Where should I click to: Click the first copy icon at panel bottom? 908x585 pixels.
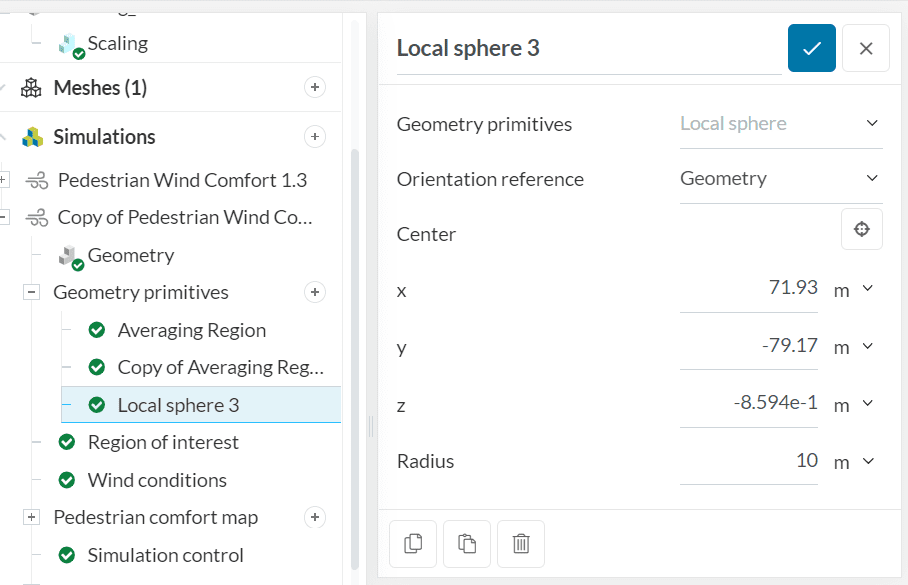[413, 544]
